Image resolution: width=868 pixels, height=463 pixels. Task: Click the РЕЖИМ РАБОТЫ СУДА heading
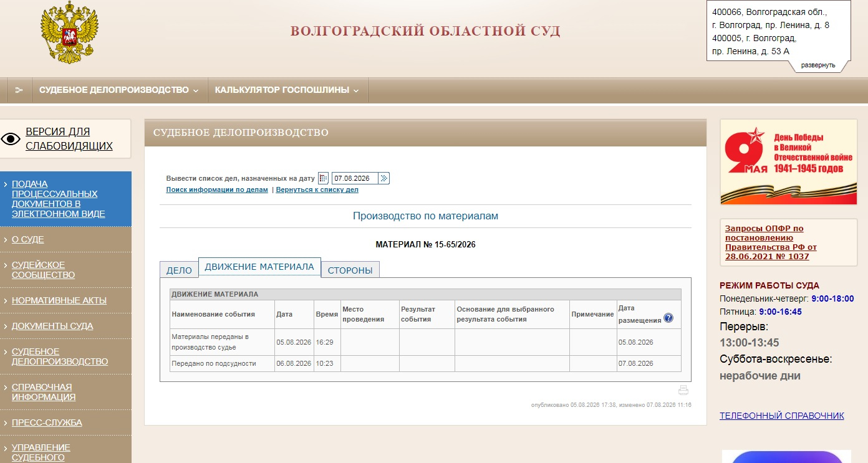click(x=769, y=285)
